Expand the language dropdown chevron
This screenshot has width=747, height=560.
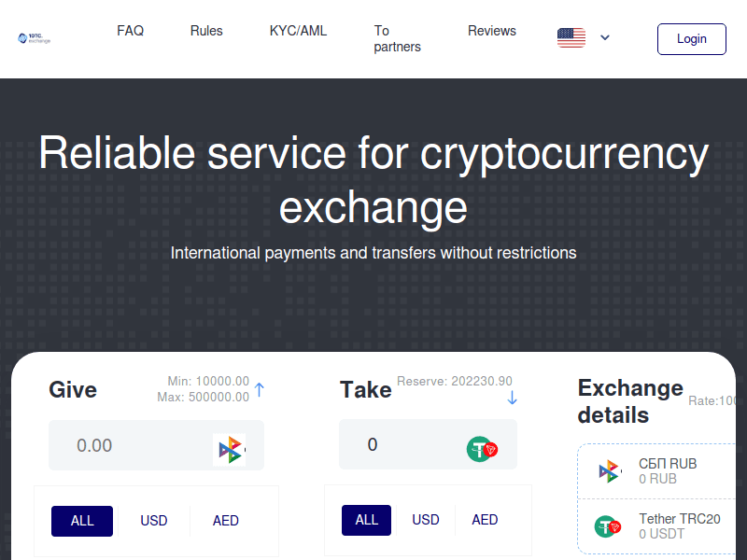coord(605,38)
